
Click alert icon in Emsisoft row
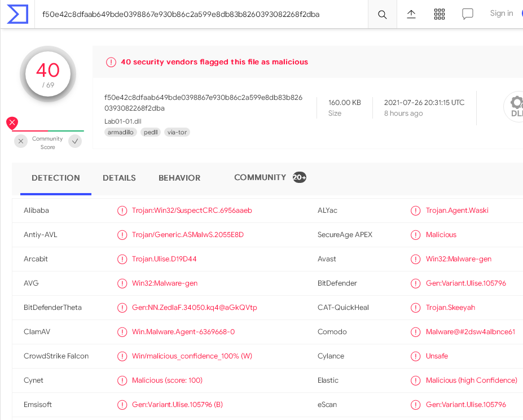click(x=122, y=405)
